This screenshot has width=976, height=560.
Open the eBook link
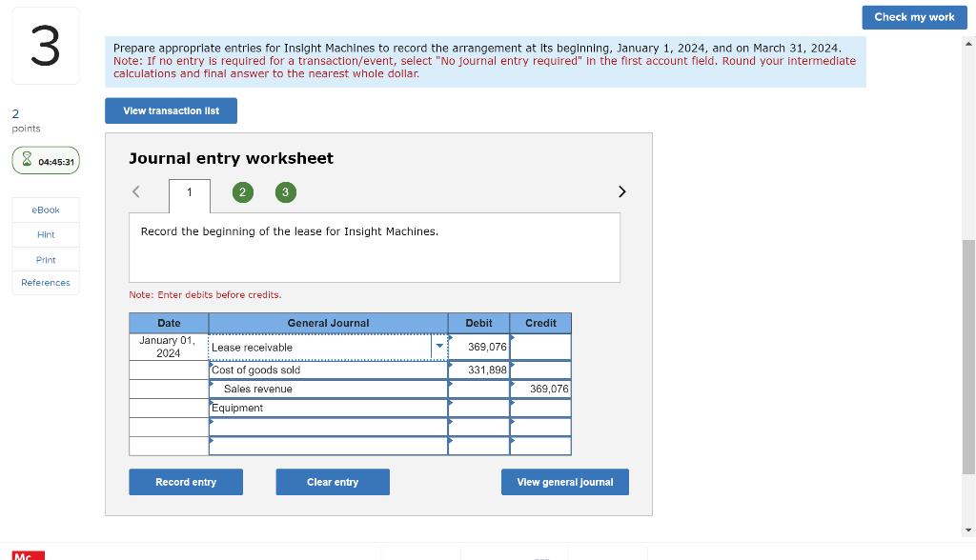[x=45, y=210]
